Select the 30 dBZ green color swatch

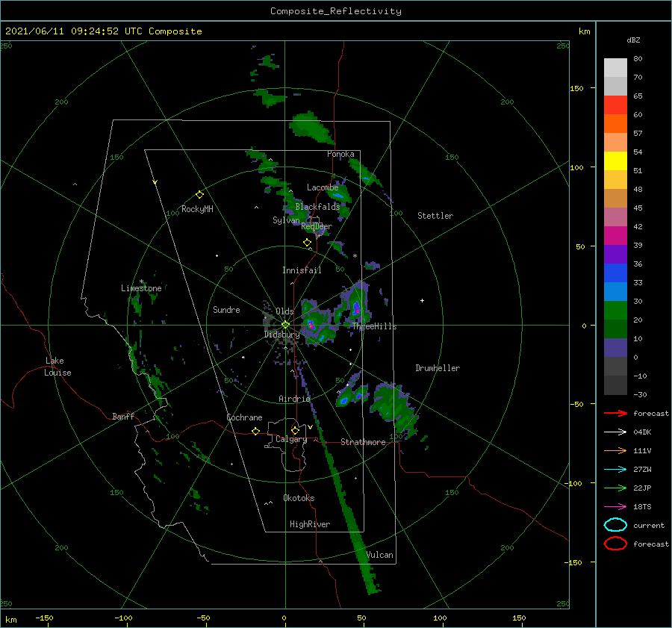coord(615,310)
